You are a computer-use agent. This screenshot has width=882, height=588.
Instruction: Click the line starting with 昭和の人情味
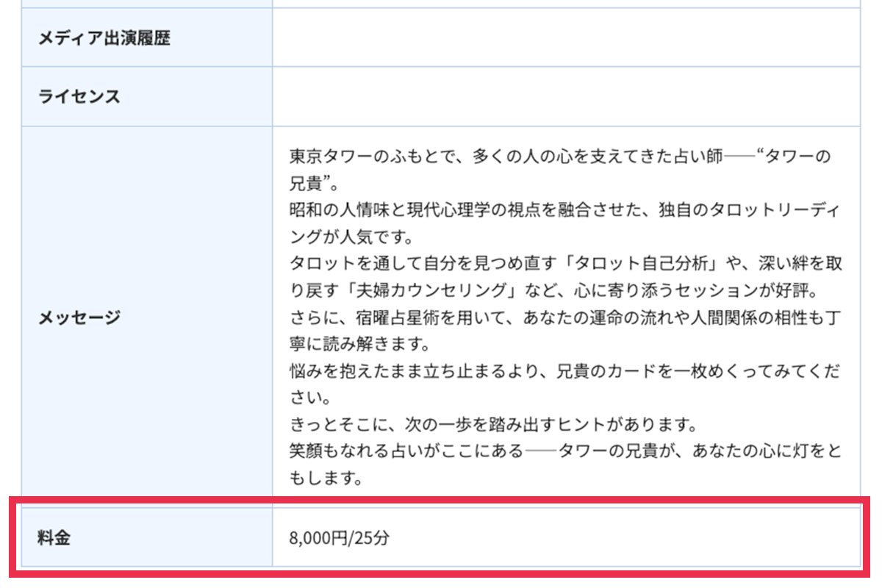564,211
